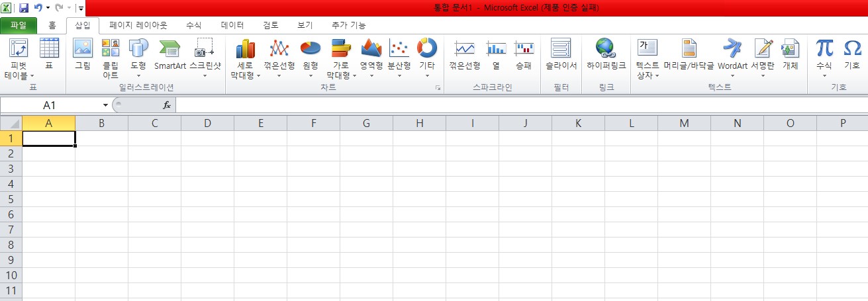The height and width of the screenshot is (301, 868).
Task: Open the Shapes (도형) gallery
Action: (138, 59)
